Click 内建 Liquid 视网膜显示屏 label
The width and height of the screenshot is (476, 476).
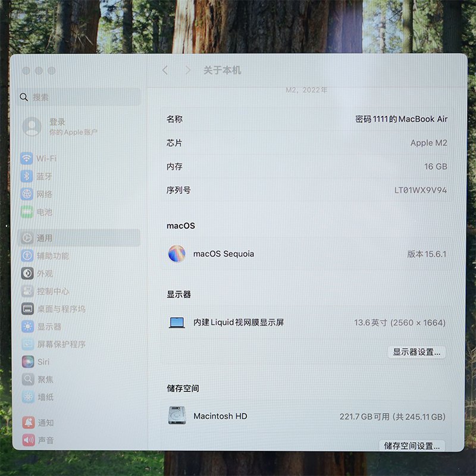pos(239,322)
